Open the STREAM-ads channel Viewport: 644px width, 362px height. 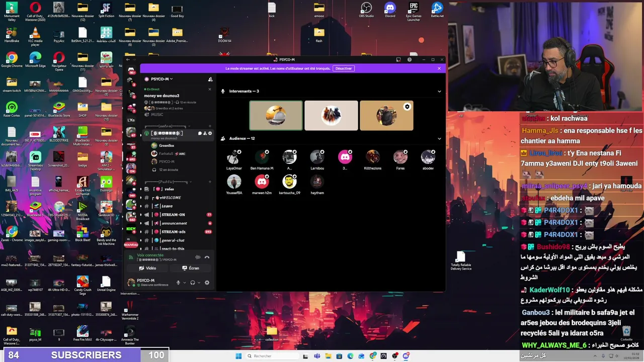tap(177, 232)
